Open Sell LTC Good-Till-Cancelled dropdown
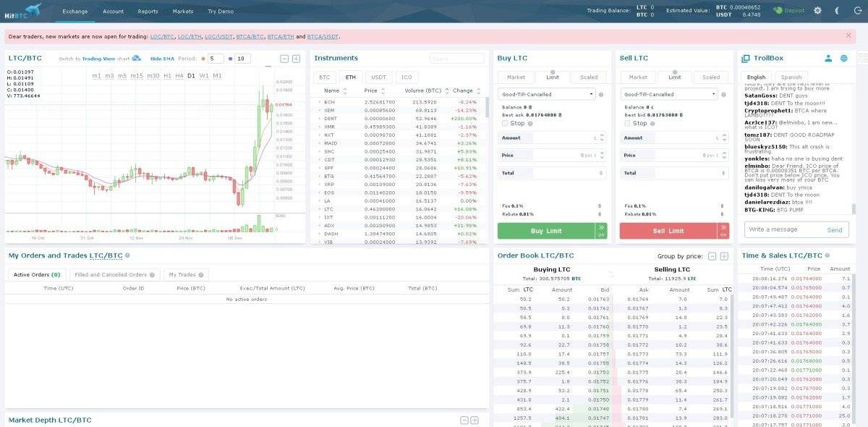Viewport: 868px width, 427px height. point(669,94)
